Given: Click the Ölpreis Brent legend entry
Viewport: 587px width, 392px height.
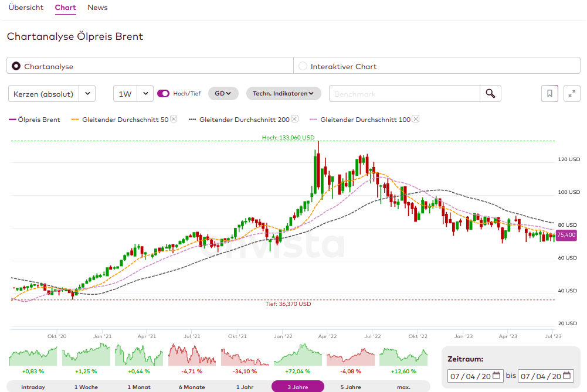Looking at the screenshot, I should (35, 120).
